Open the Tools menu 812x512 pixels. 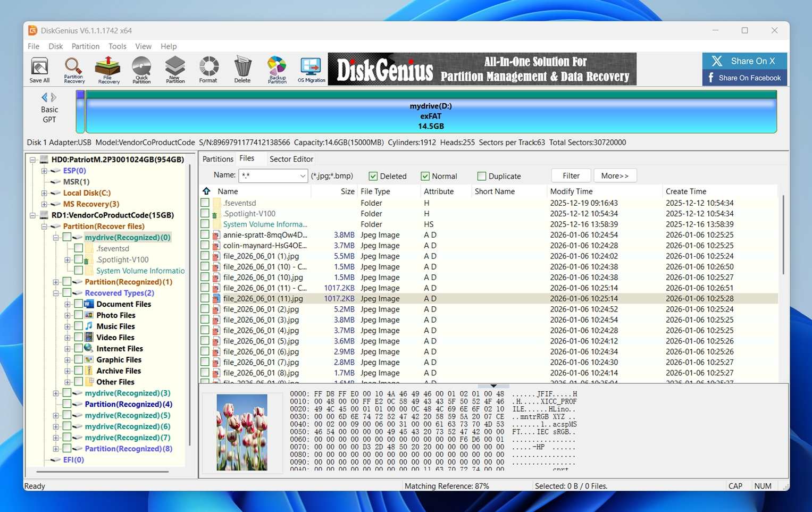click(117, 46)
